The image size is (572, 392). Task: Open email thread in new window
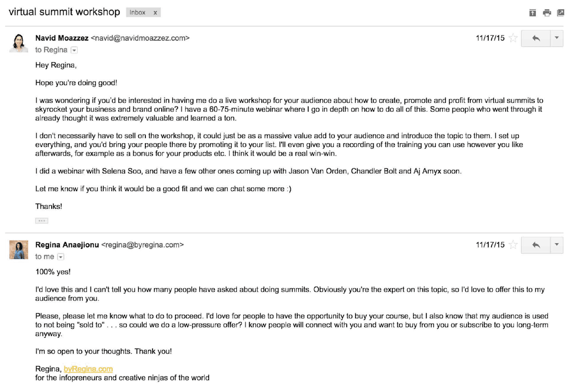[x=560, y=13]
